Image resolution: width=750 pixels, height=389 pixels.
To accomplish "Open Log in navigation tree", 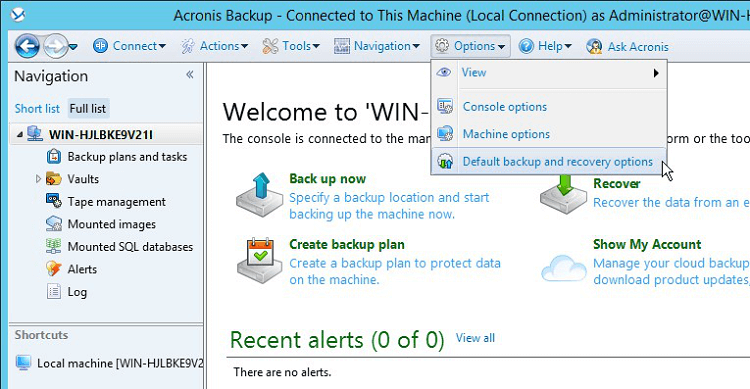I will (77, 292).
